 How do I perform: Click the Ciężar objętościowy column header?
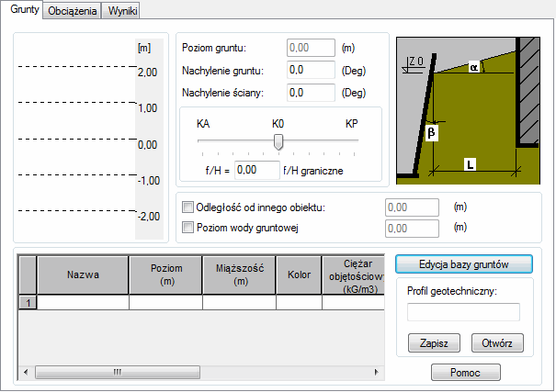click(x=354, y=275)
